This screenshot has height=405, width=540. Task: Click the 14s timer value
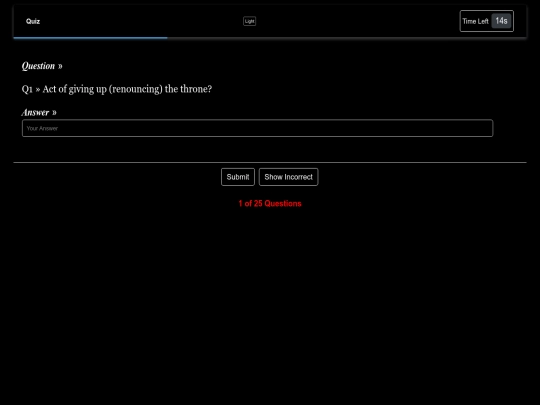tap(501, 21)
